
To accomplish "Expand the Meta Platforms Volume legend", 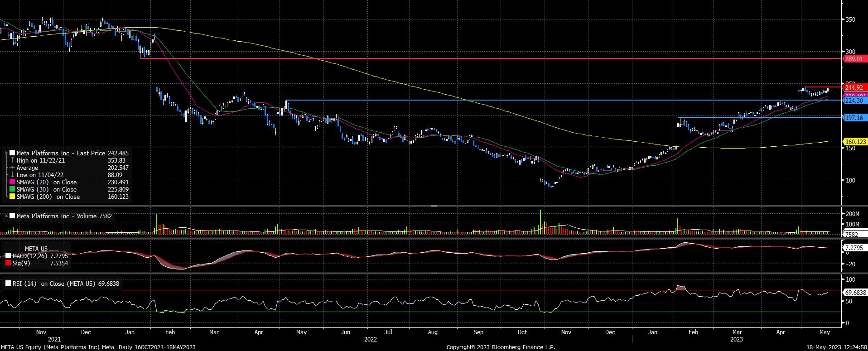I will (x=6, y=216).
